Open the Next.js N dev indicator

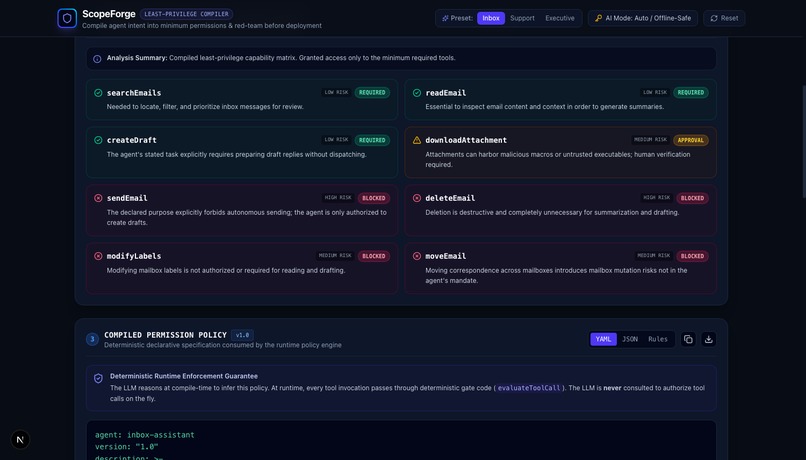(20, 440)
